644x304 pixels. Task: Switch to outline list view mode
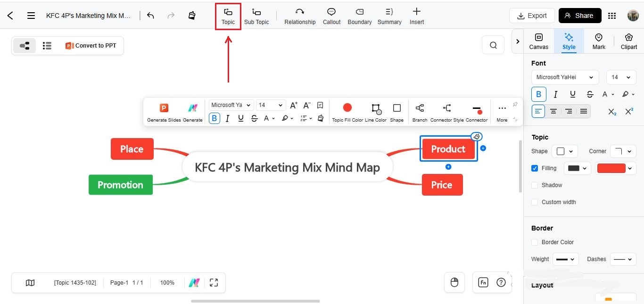(x=47, y=46)
